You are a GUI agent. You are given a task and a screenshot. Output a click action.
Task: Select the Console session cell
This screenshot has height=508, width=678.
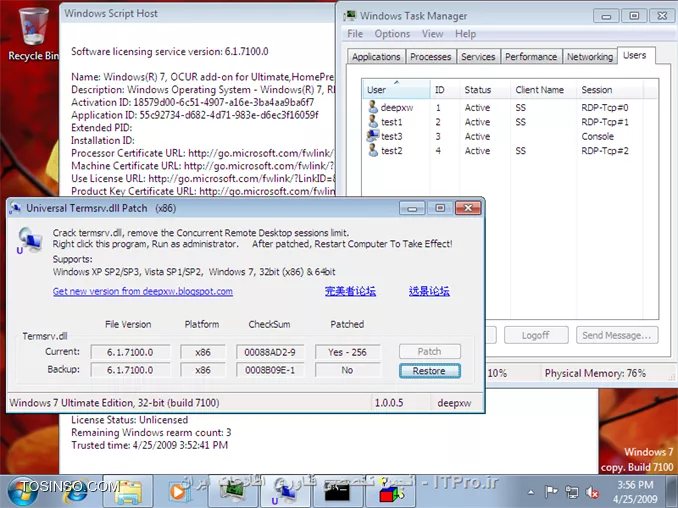[598, 136]
